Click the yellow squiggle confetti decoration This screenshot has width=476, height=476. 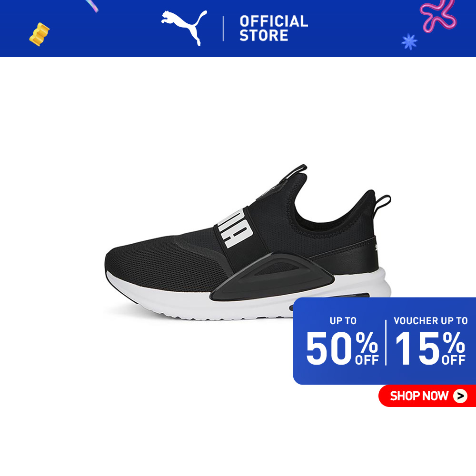(39, 34)
